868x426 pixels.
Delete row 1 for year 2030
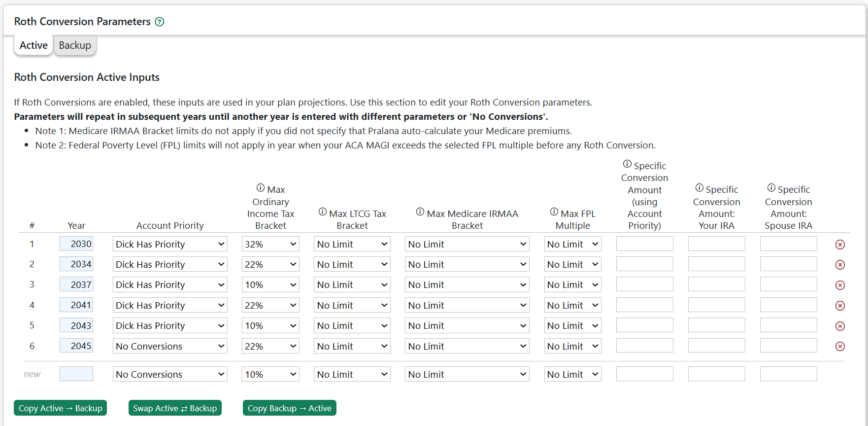tap(840, 245)
